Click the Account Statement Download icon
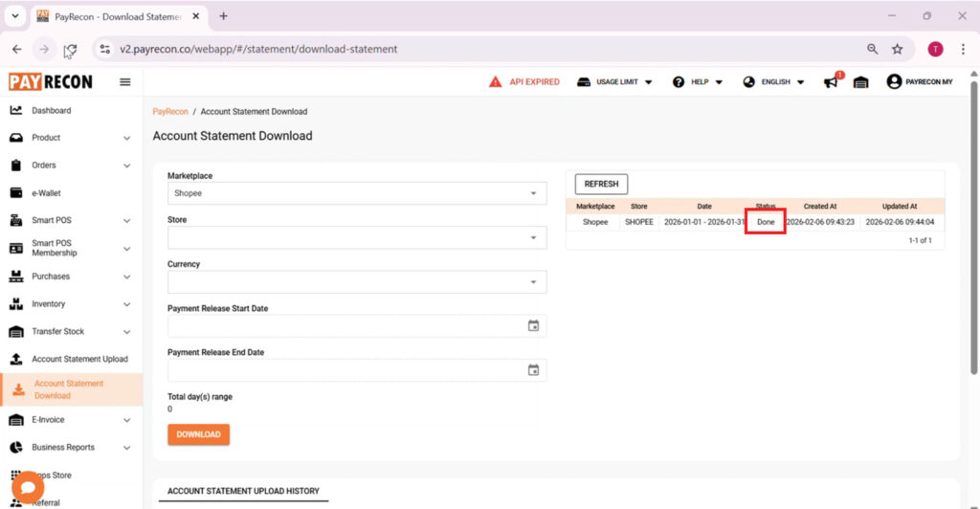980x509 pixels. point(19,389)
